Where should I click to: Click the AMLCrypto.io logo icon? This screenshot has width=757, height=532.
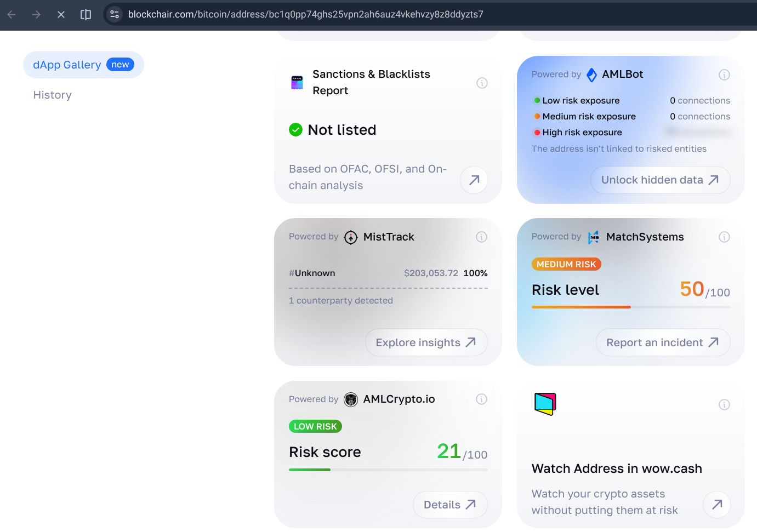pyautogui.click(x=351, y=399)
